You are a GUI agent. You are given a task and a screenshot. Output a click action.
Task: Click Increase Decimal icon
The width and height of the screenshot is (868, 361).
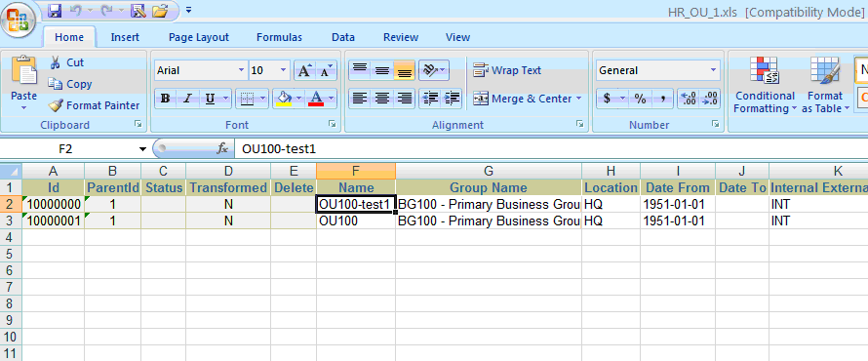(689, 100)
